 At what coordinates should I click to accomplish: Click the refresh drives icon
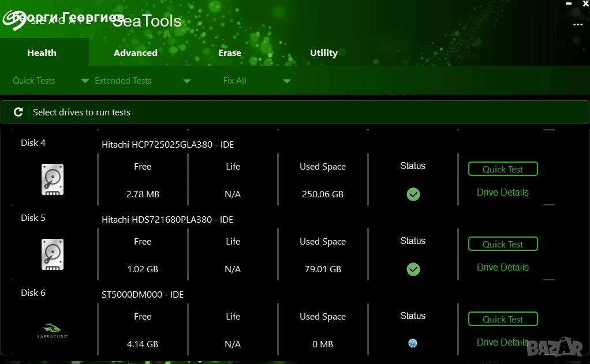click(x=18, y=112)
